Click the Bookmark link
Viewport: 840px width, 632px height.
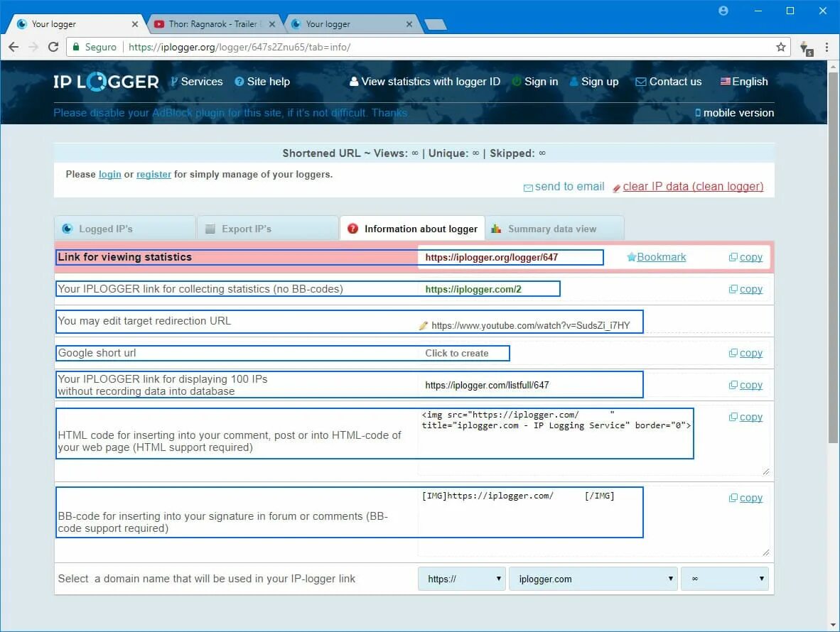(x=657, y=257)
